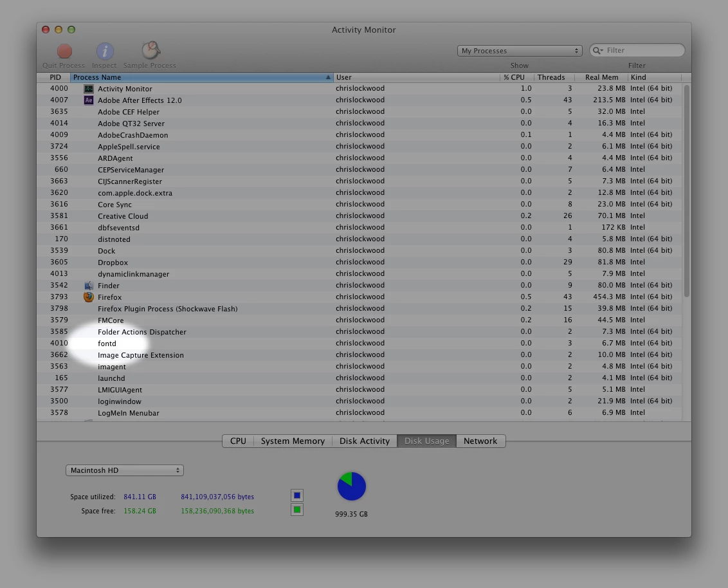
Task: Click the disk usage pie chart
Action: point(352,486)
